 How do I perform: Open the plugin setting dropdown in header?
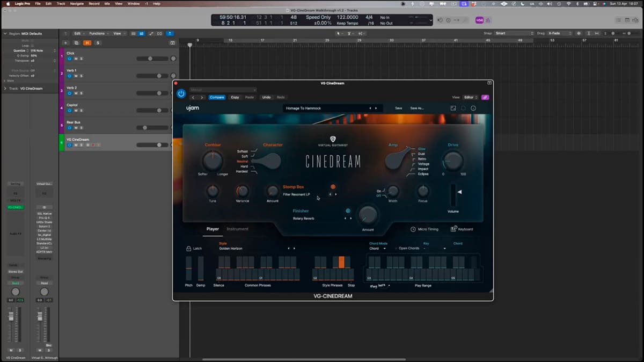223,90
